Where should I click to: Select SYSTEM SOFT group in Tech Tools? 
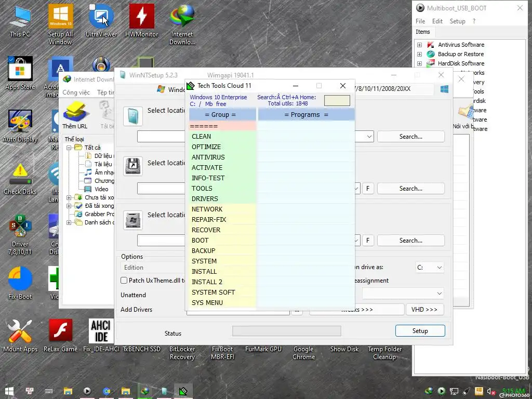pyautogui.click(x=222, y=292)
